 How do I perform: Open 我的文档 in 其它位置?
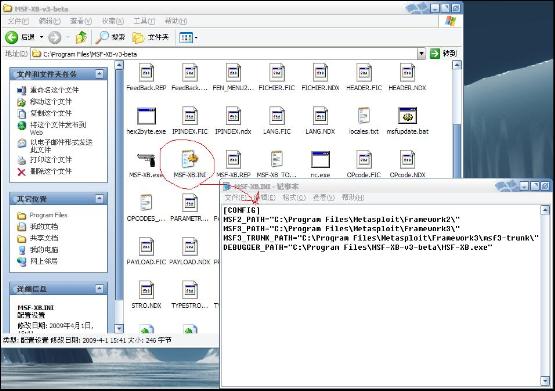point(44,226)
